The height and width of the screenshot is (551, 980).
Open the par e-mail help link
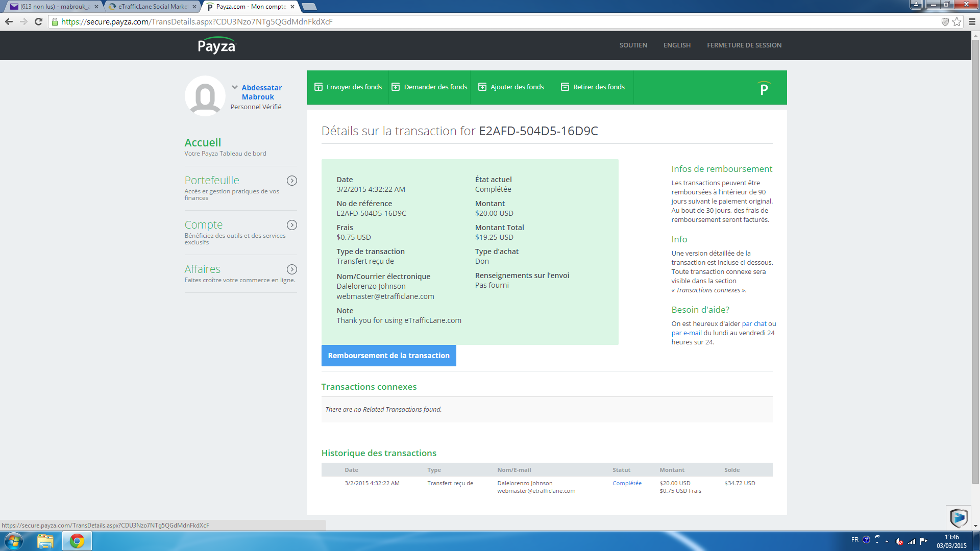[687, 333]
